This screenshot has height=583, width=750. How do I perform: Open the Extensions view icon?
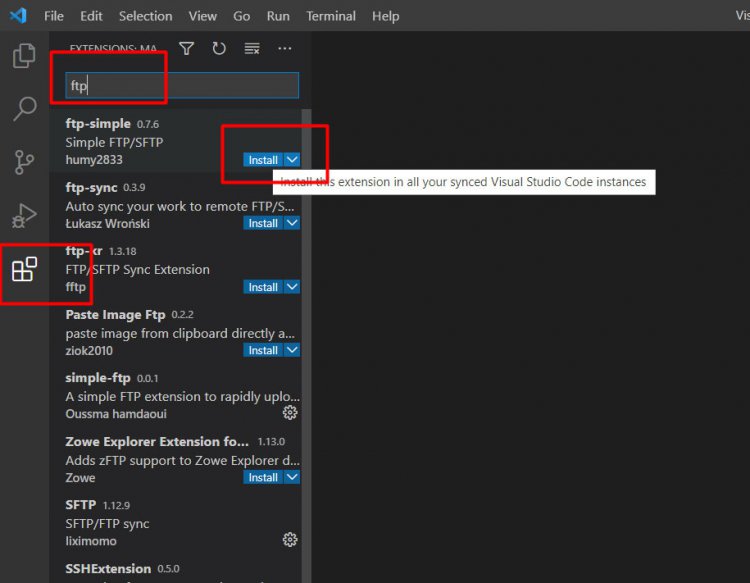click(24, 269)
